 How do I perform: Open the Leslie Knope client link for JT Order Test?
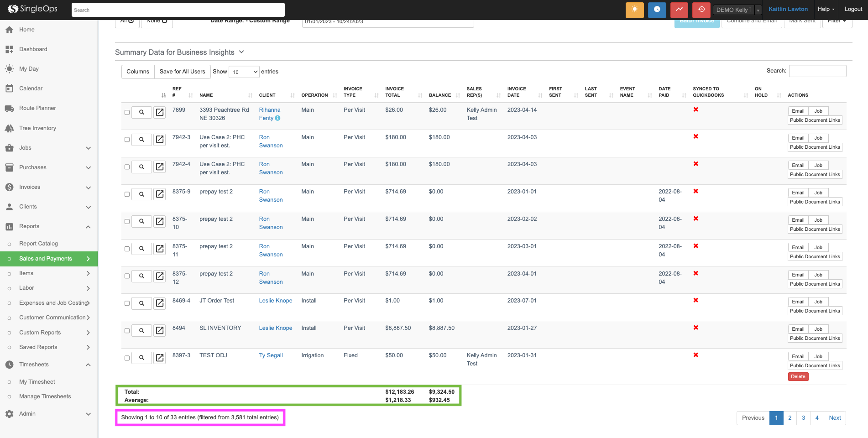[275, 301]
